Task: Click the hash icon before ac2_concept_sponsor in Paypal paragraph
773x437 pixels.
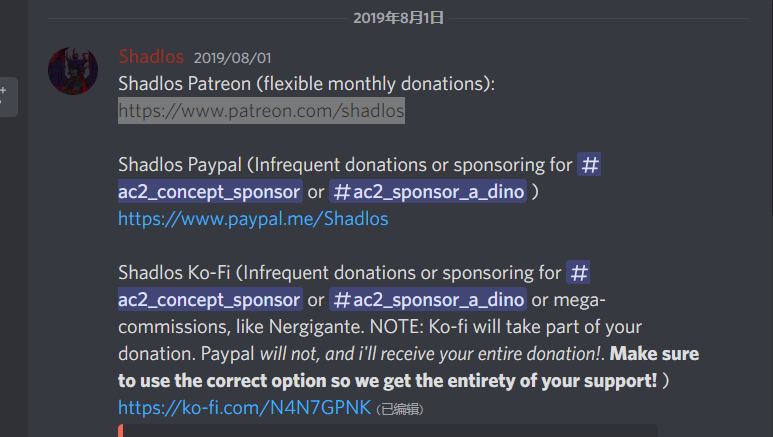Action: pyautogui.click(x=590, y=164)
